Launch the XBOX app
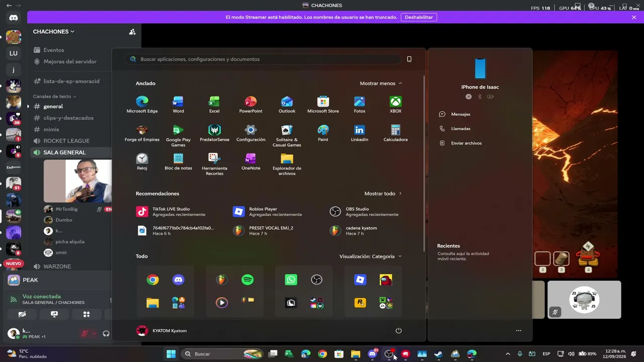The width and height of the screenshot is (644, 362). 395,105
